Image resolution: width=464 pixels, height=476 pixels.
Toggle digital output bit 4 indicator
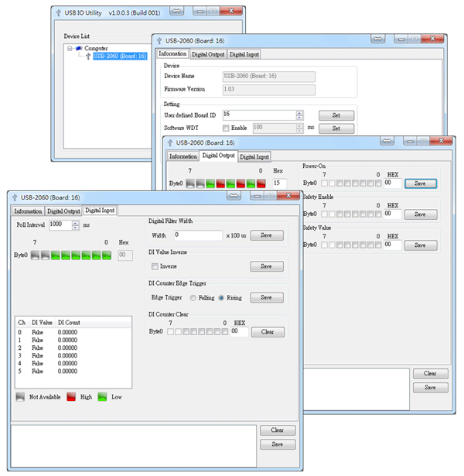tap(220, 183)
